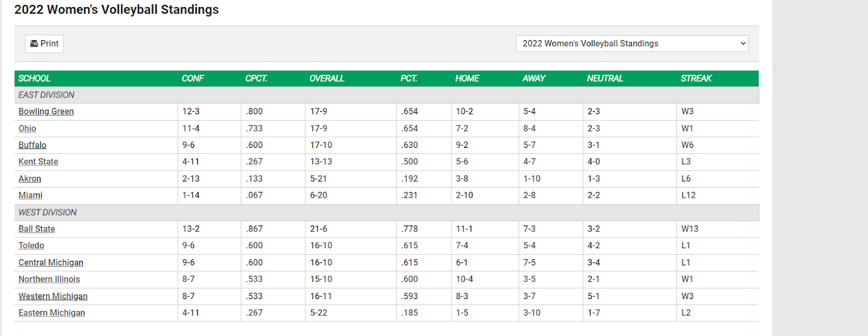Click Western Michigan's 16-11 overall record
The width and height of the screenshot is (868, 336).
pos(321,296)
